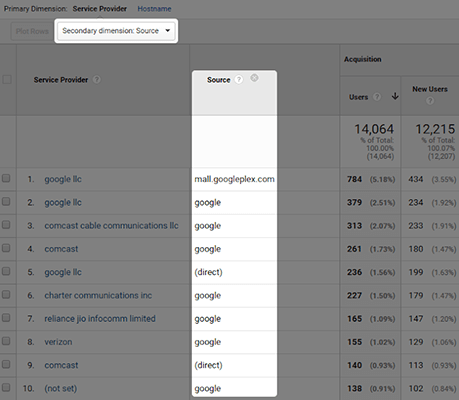Click total new users 12,215 value
Image resolution: width=459 pixels, height=400 pixels.
pyautogui.click(x=435, y=129)
